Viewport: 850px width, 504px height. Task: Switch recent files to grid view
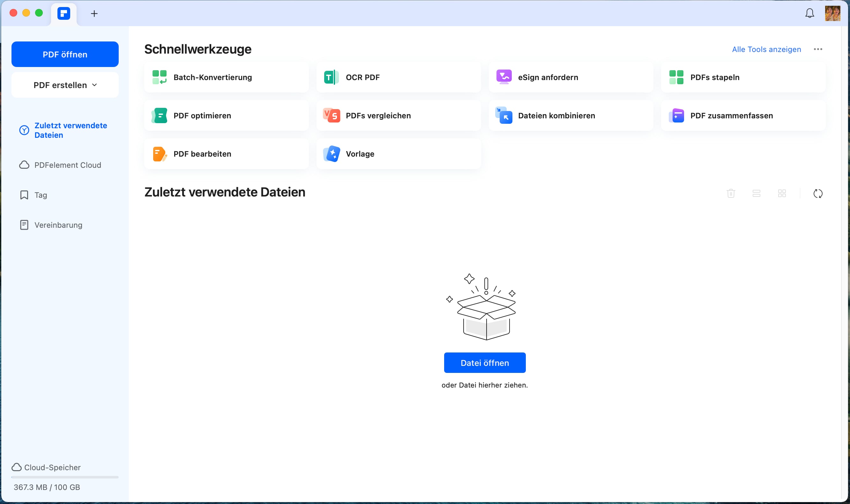(782, 193)
